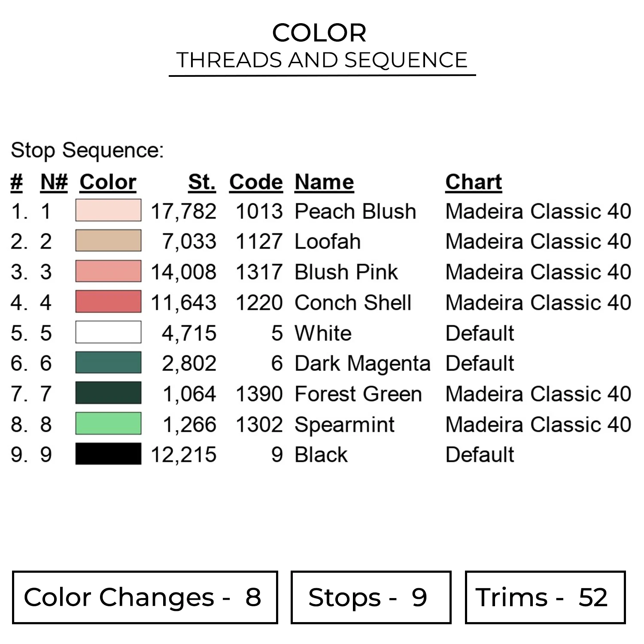The height and width of the screenshot is (644, 644).
Task: Click the St. column header
Action: click(202, 182)
